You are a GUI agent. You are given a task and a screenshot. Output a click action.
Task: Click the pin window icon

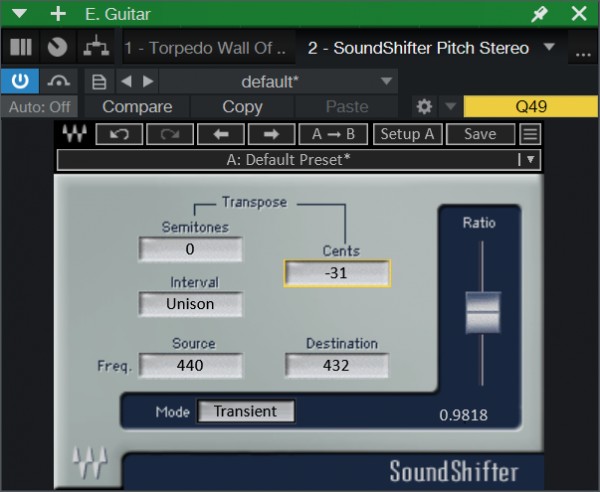click(x=541, y=14)
